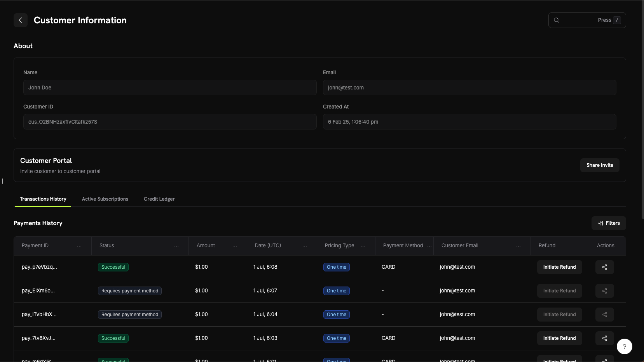Open the Payment ID column options menu
Screen dimensions: 644x362
[79, 246]
